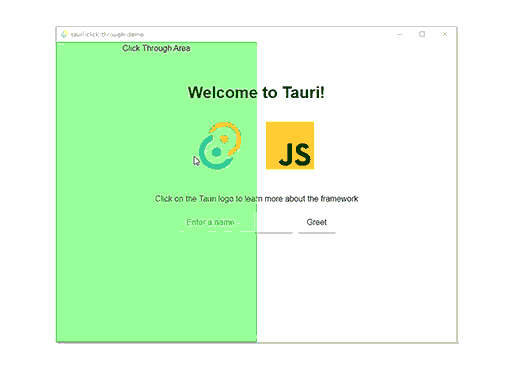Focus the Enter a name field
Image resolution: width=512 pixels, height=384 pixels.
coord(235,222)
